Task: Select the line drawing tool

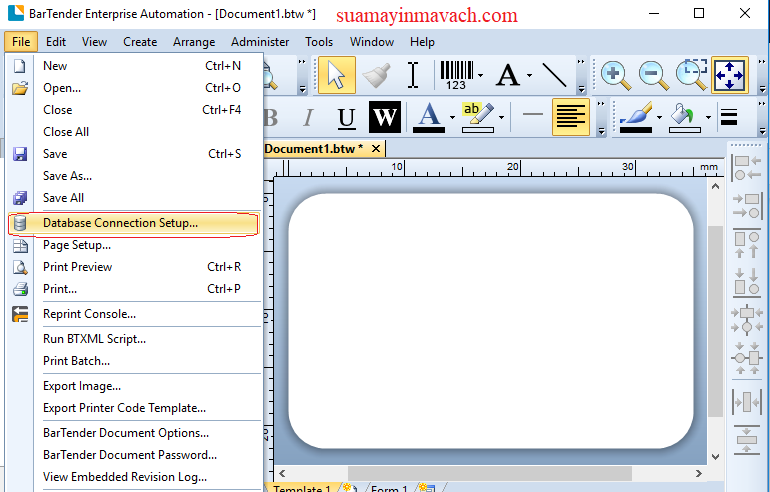Action: [553, 75]
